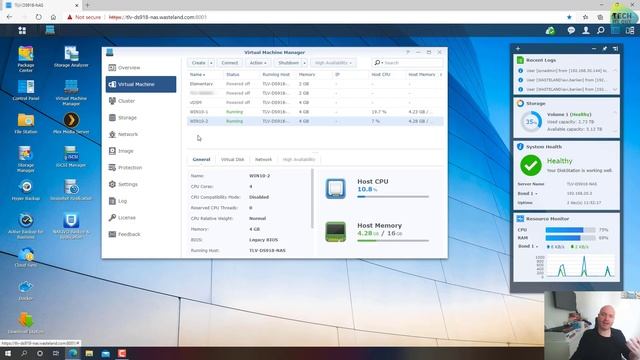Open Control Panel from the desktop

[x=26, y=90]
